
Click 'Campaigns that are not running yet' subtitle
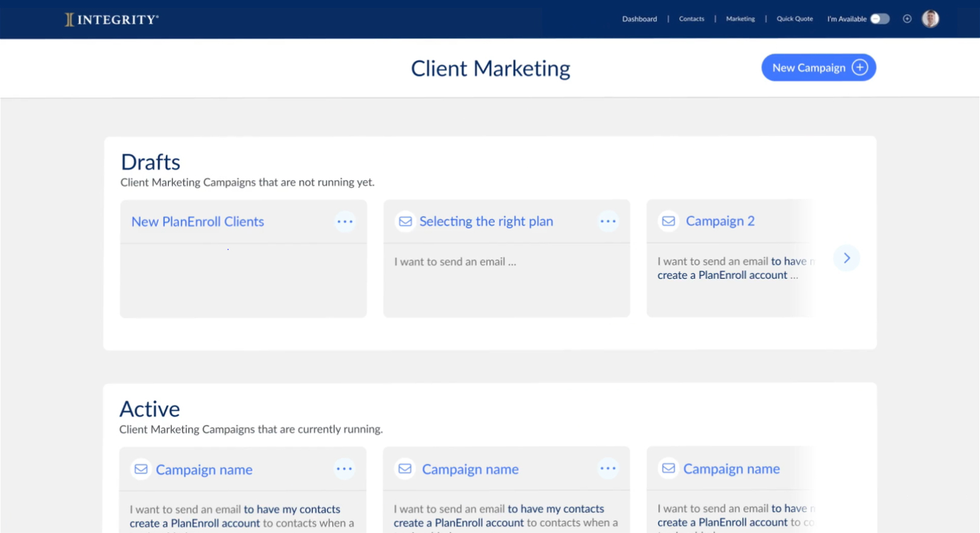pyautogui.click(x=247, y=182)
